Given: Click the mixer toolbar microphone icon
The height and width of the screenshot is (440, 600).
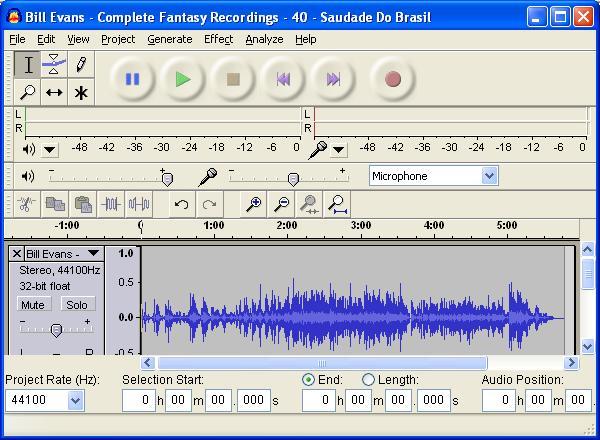Looking at the screenshot, I should click(x=208, y=177).
